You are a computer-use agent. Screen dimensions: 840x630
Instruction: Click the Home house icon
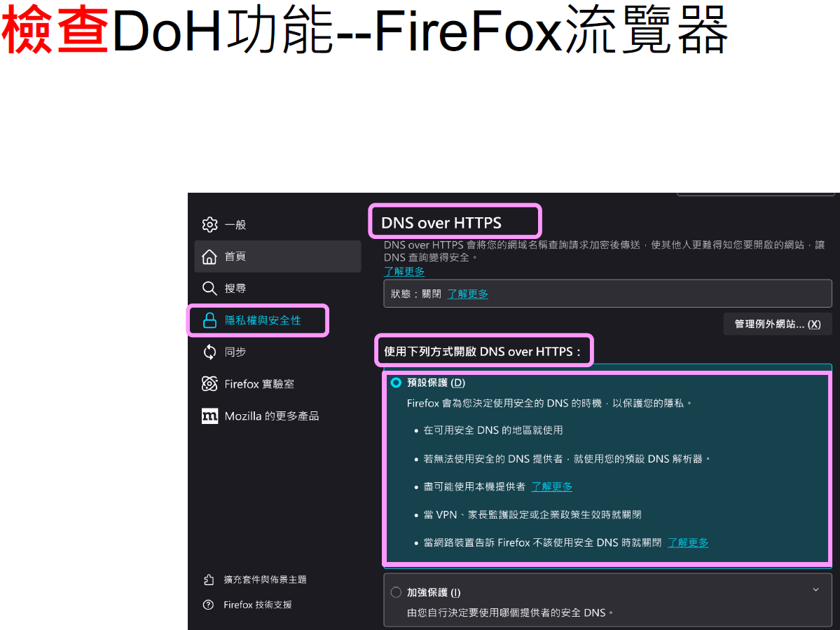(x=209, y=256)
